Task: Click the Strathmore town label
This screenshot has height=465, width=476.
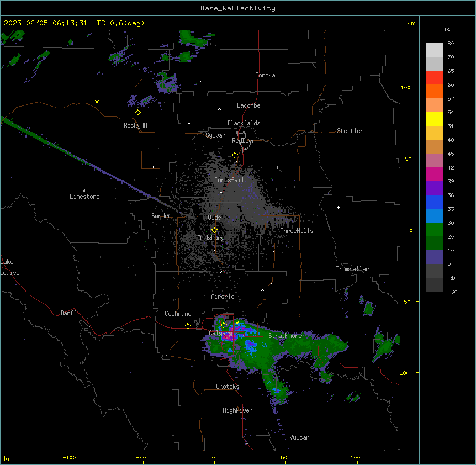Action: 285,336
